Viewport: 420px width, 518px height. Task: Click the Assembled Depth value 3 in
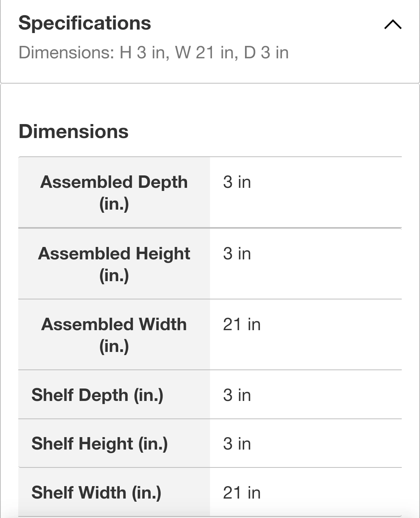point(237,182)
